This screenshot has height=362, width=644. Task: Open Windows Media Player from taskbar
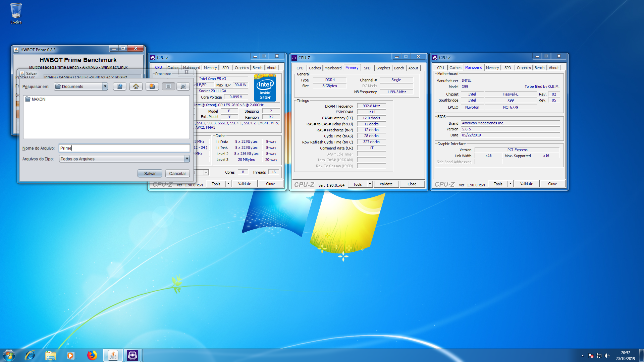(71, 355)
